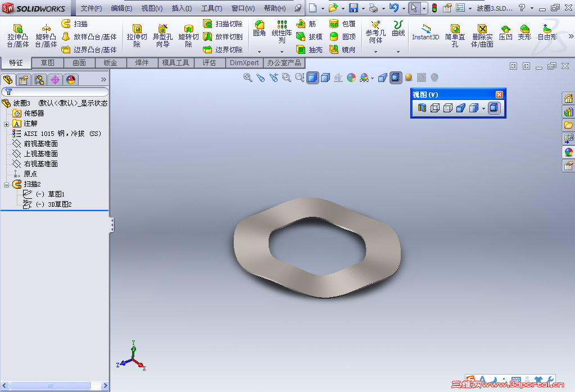Click the 拔模 draft tool

point(310,37)
